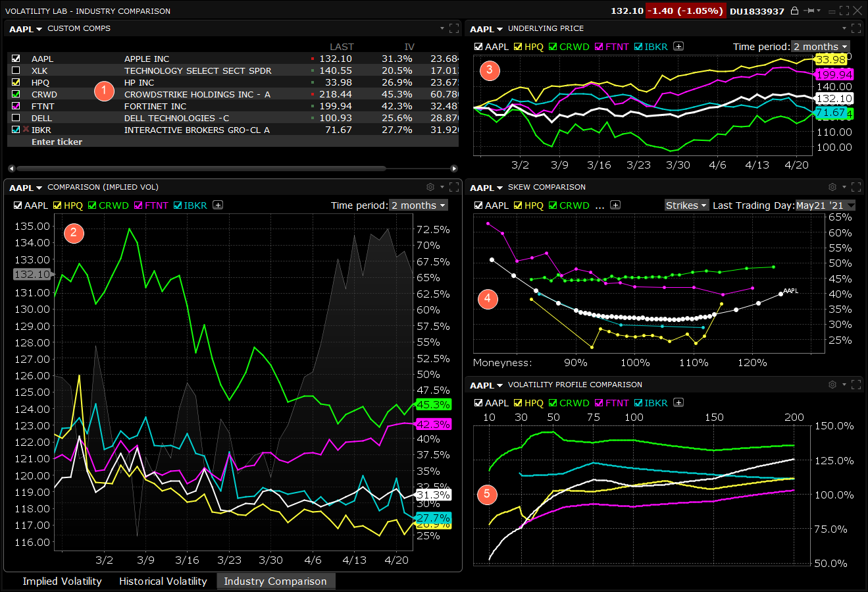Click the DU1833937 account label
This screenshot has width=868, height=592.
(x=757, y=11)
